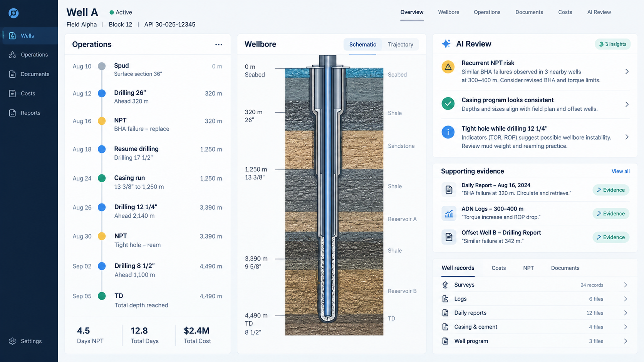644x362 pixels.
Task: Click the Daily Report Aug 16 document icon
Action: pyautogui.click(x=449, y=189)
